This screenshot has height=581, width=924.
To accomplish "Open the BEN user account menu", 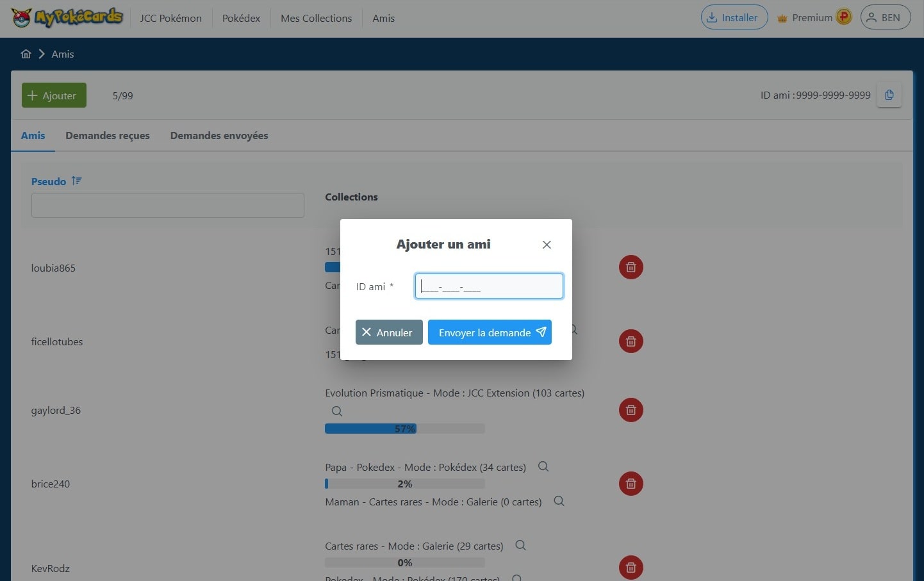I will pos(885,18).
